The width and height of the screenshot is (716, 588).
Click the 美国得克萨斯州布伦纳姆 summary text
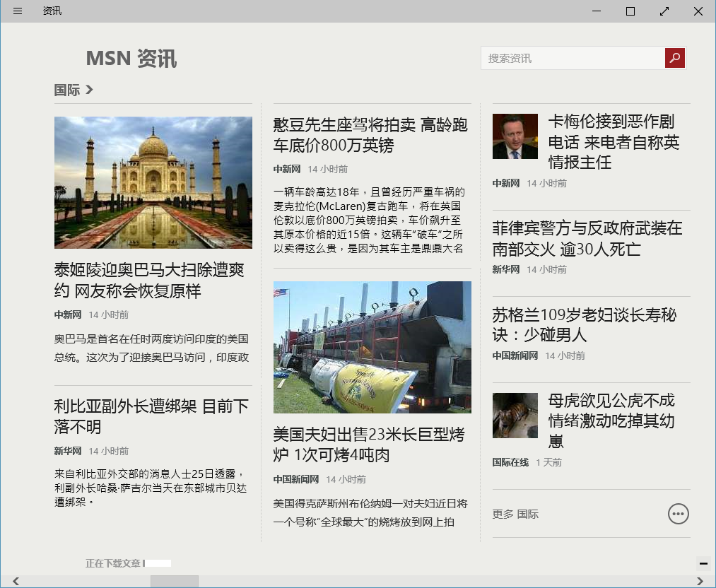click(x=370, y=512)
